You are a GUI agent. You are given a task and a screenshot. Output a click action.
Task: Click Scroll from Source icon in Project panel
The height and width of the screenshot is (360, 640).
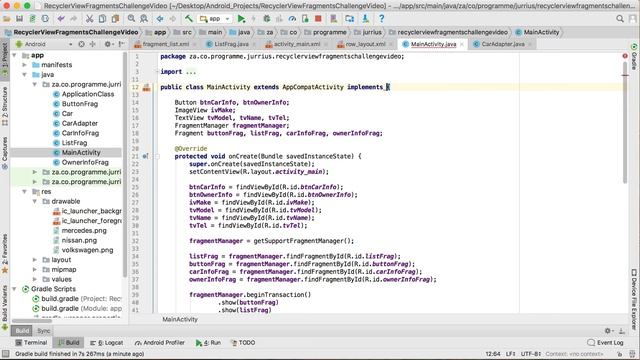[x=82, y=44]
